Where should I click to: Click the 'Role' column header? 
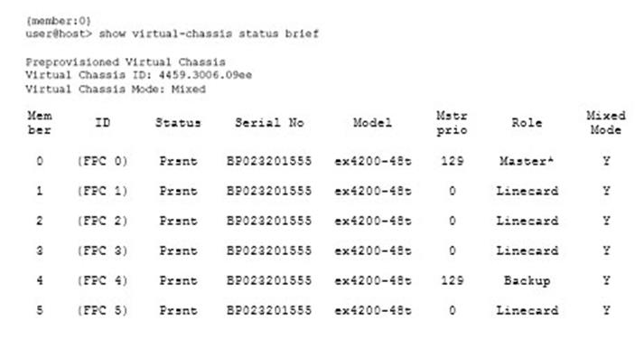(x=527, y=122)
